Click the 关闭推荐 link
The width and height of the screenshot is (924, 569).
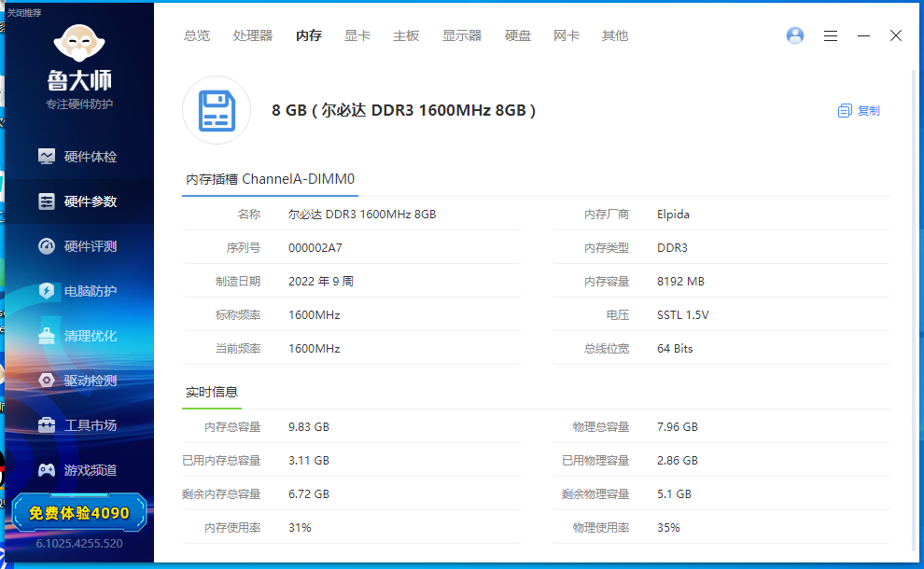[24, 12]
